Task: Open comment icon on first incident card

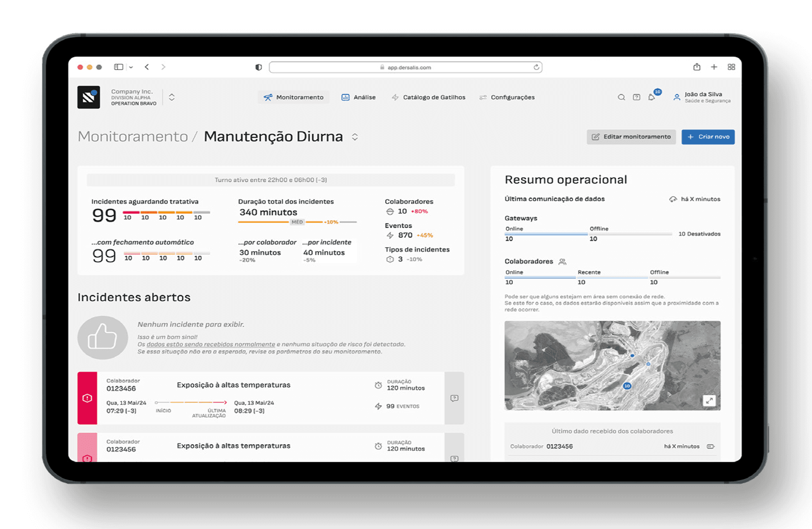Action: [454, 398]
